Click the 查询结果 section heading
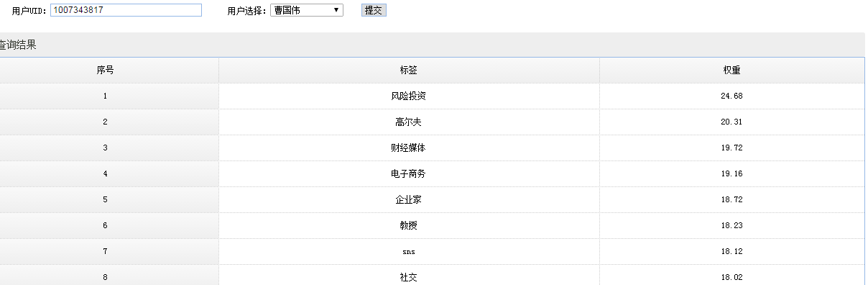The image size is (868, 285). (17, 45)
